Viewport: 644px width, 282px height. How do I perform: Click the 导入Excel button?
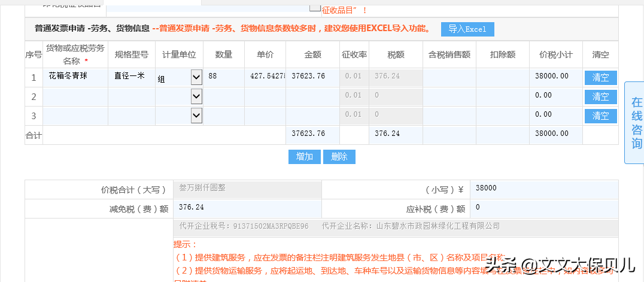coord(467,29)
